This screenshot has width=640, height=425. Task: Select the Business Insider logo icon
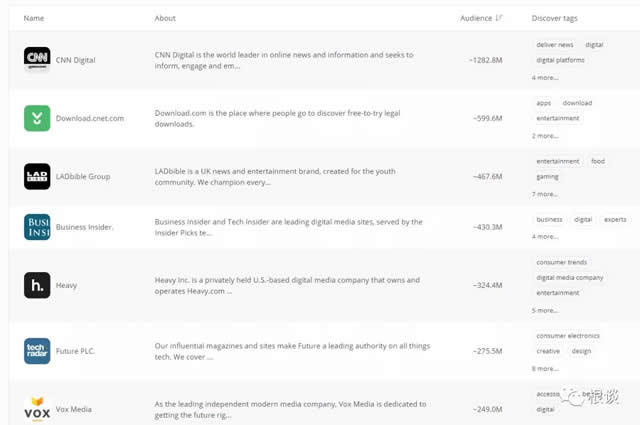(37, 227)
